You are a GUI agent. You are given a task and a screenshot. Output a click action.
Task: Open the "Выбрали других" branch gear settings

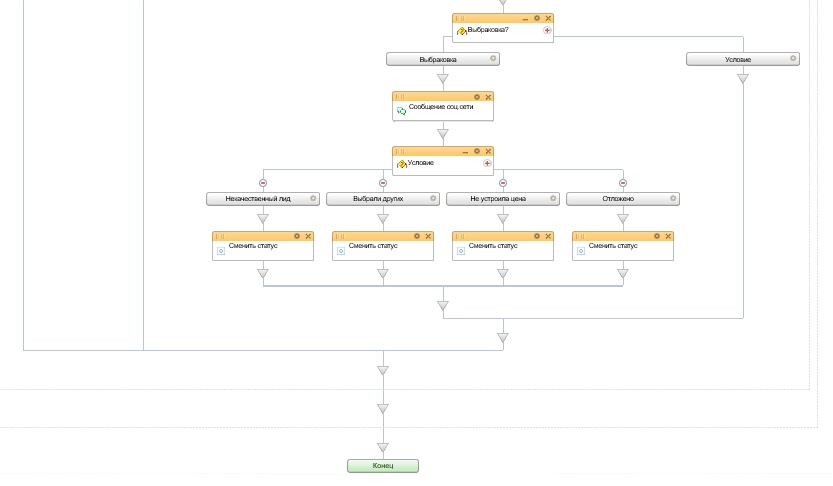coord(433,199)
